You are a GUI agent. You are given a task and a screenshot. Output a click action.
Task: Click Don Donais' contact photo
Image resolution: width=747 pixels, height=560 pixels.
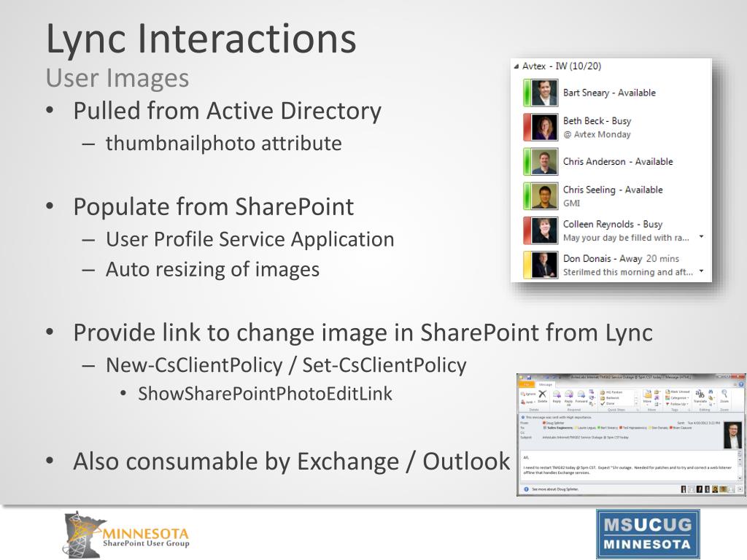(x=544, y=265)
